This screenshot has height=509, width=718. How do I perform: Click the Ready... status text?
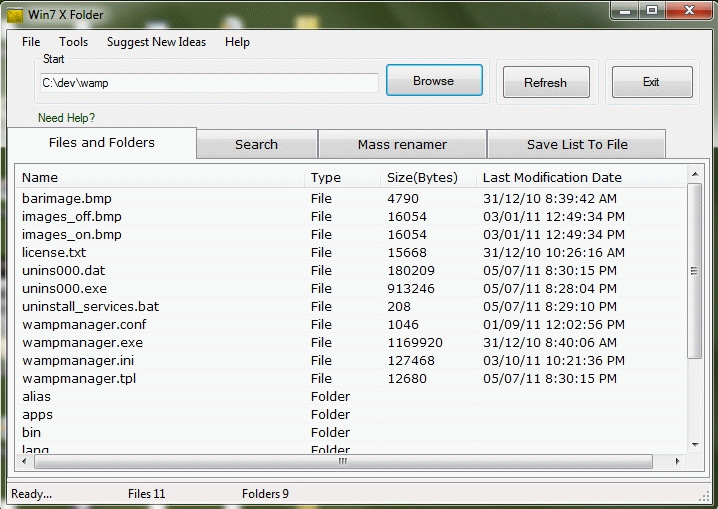click(x=31, y=494)
